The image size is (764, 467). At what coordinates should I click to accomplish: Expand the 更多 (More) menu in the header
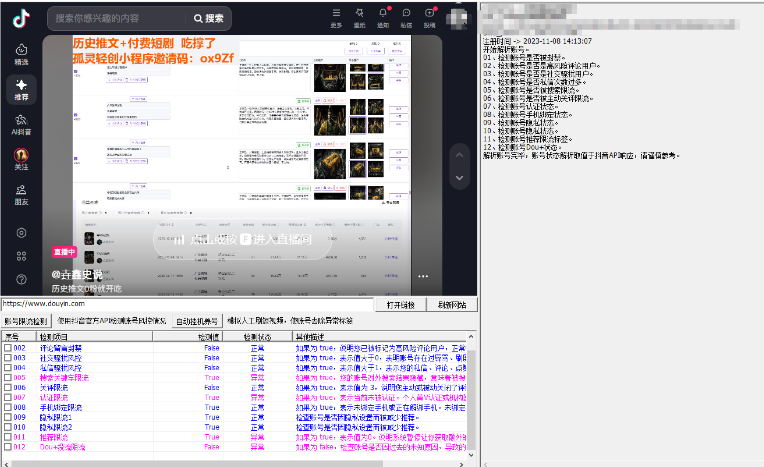point(337,16)
